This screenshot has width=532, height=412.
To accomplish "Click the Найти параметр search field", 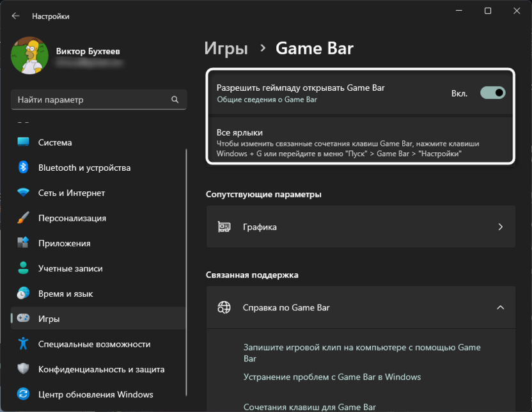I will pyautogui.click(x=93, y=100).
